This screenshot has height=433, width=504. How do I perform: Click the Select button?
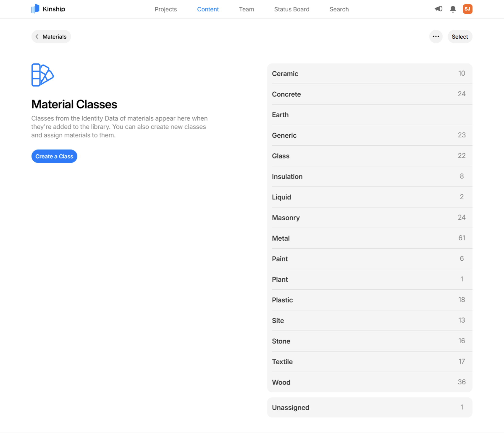(x=460, y=37)
